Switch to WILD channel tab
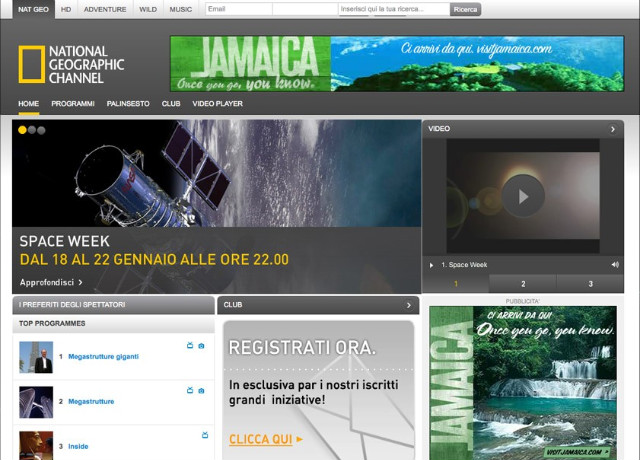The width and height of the screenshot is (640, 460). tap(148, 9)
